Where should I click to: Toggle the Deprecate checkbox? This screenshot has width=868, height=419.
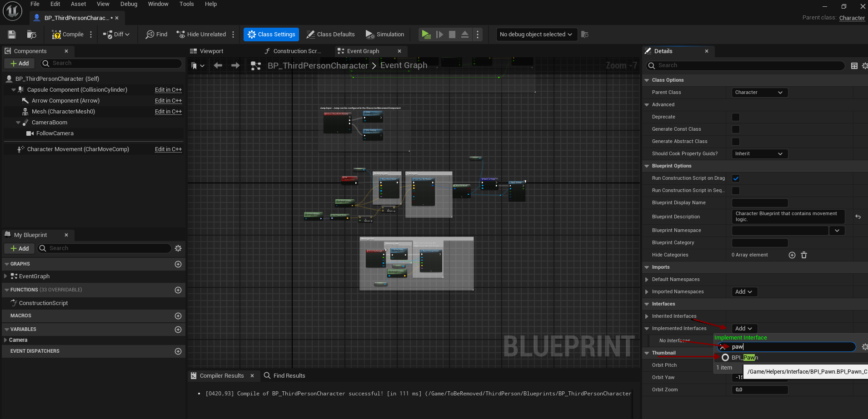coord(735,117)
